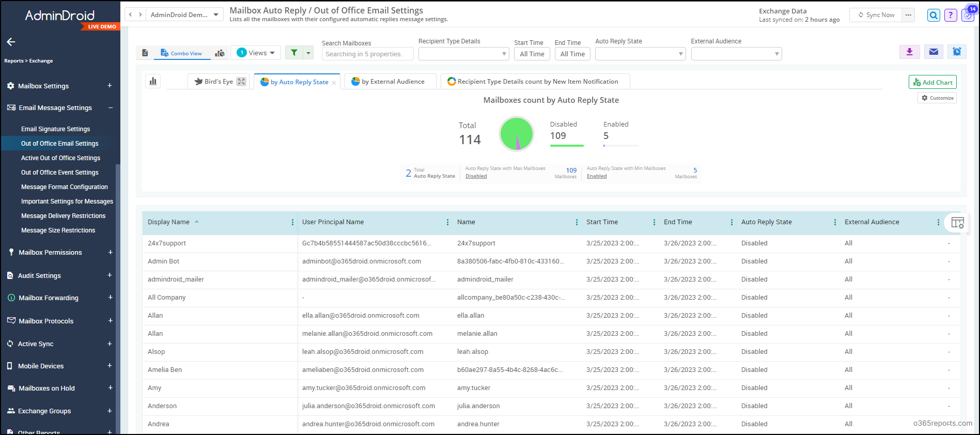This screenshot has height=435, width=980.
Task: Open the Auto Reply State filter dropdown
Action: tap(640, 54)
